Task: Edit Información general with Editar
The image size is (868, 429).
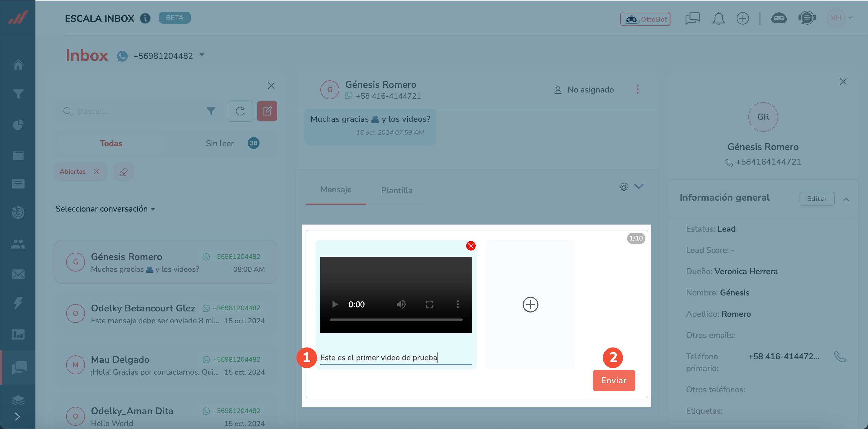Action: pos(817,199)
